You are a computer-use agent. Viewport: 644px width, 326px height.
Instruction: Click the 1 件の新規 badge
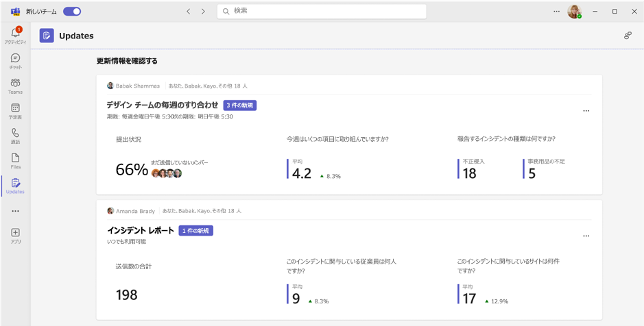196,231
